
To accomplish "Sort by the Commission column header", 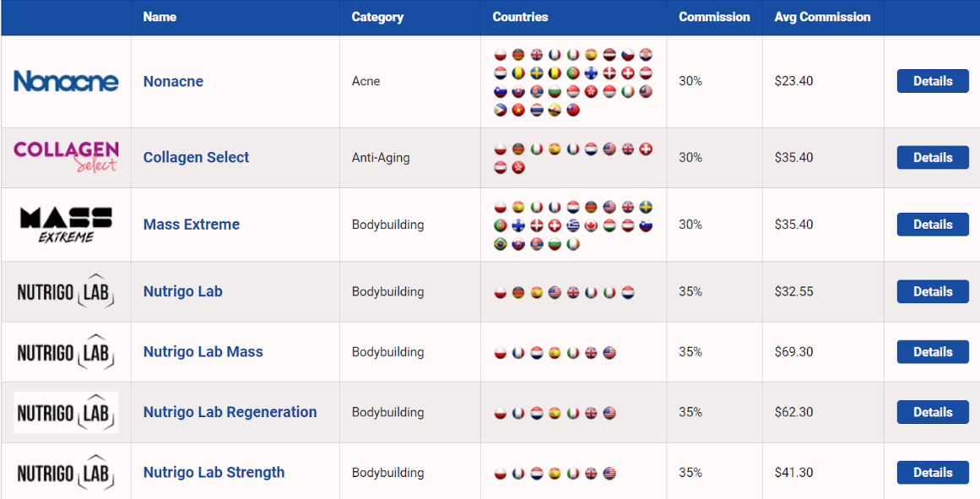I will click(714, 17).
